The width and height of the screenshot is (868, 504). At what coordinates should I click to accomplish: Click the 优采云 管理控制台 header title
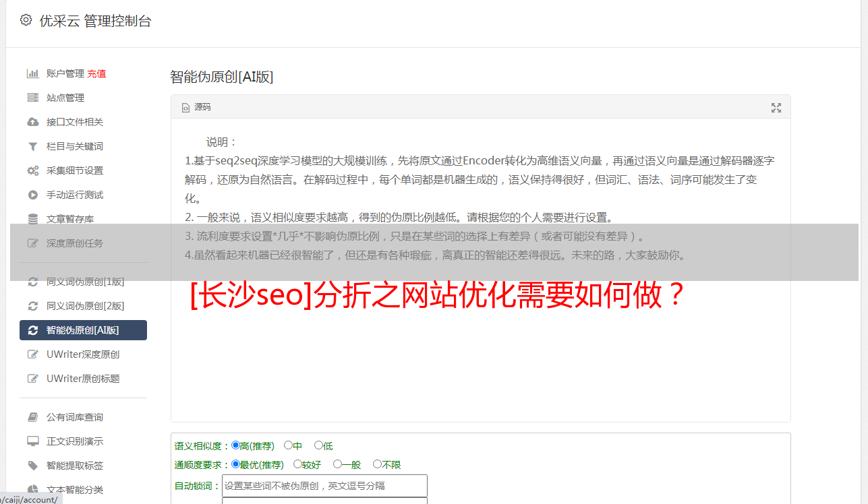pyautogui.click(x=95, y=21)
